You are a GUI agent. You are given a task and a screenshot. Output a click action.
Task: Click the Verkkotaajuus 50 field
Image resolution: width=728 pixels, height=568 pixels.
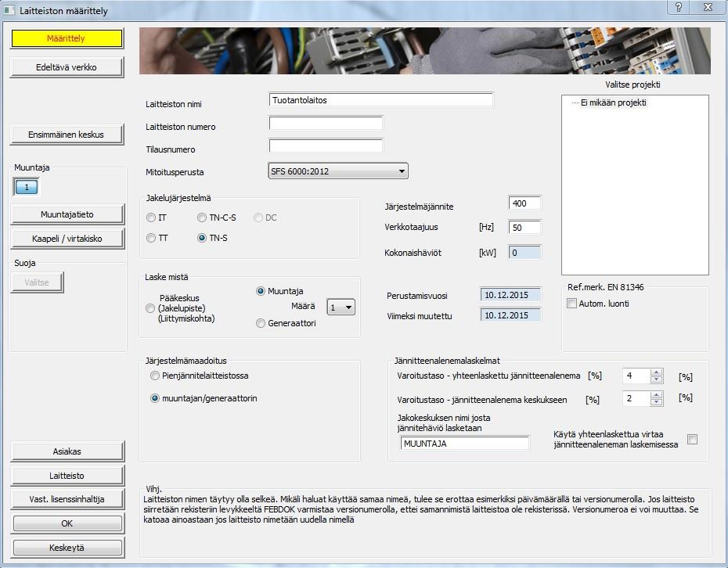[525, 228]
